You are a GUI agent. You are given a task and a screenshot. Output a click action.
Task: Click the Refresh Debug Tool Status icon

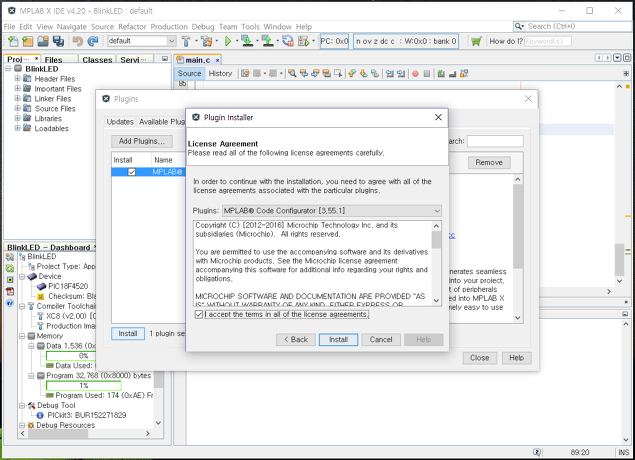[x=10, y=268]
